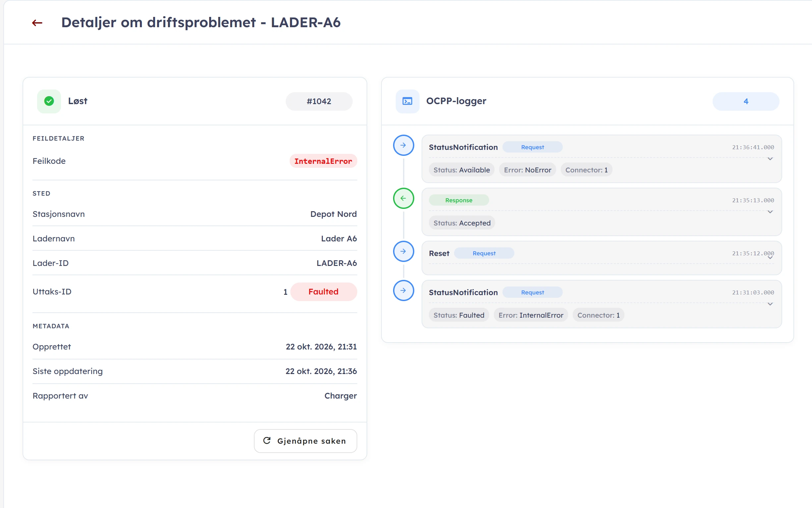Click the #1042 case number badge
Viewport: 812px width, 508px height.
tap(319, 101)
